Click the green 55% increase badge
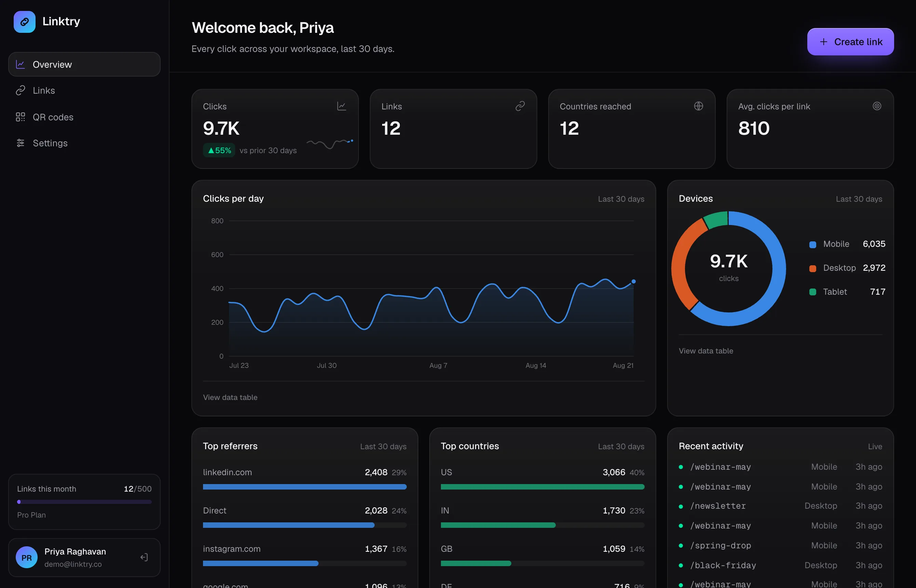The image size is (916, 588). coord(219,150)
